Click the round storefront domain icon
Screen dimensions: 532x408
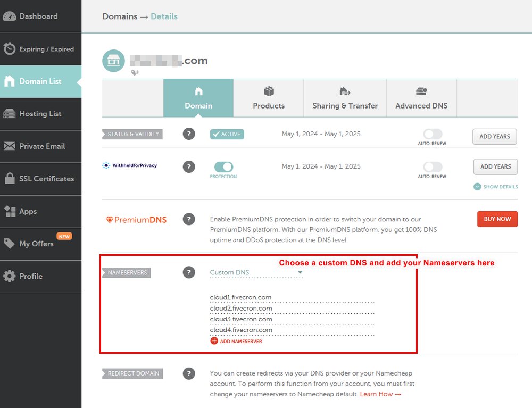(114, 61)
